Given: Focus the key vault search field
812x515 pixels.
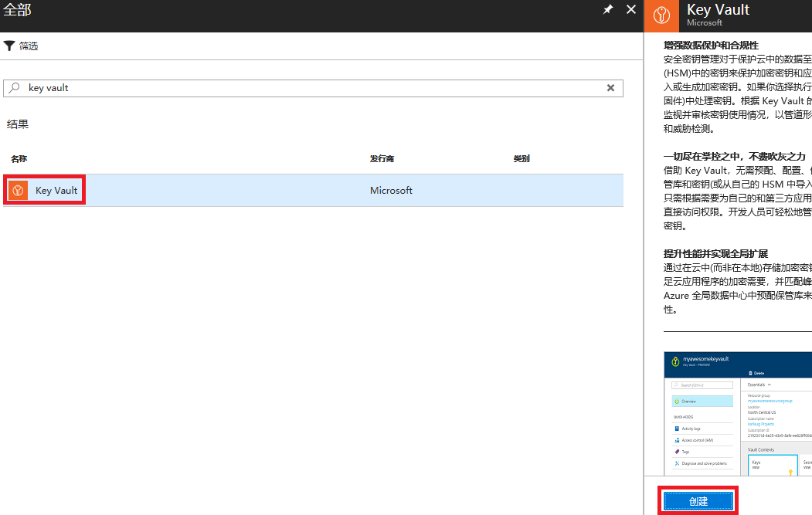Looking at the screenshot, I should pos(313,88).
